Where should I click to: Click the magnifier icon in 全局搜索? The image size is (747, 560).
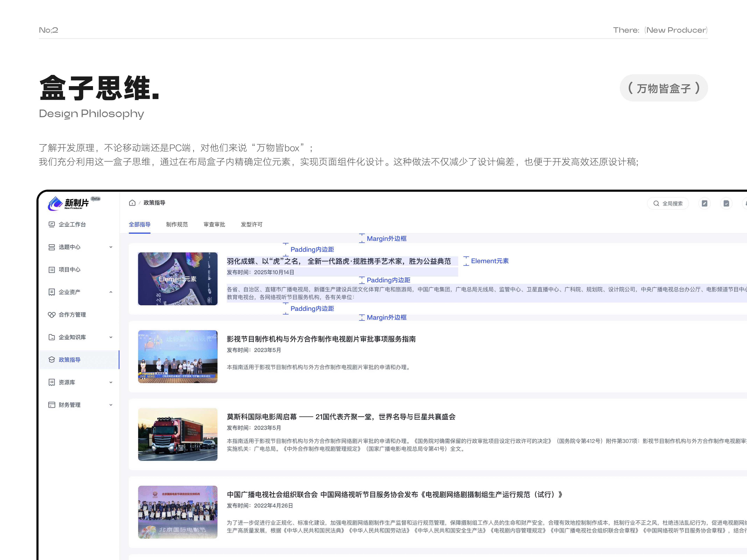tap(656, 204)
